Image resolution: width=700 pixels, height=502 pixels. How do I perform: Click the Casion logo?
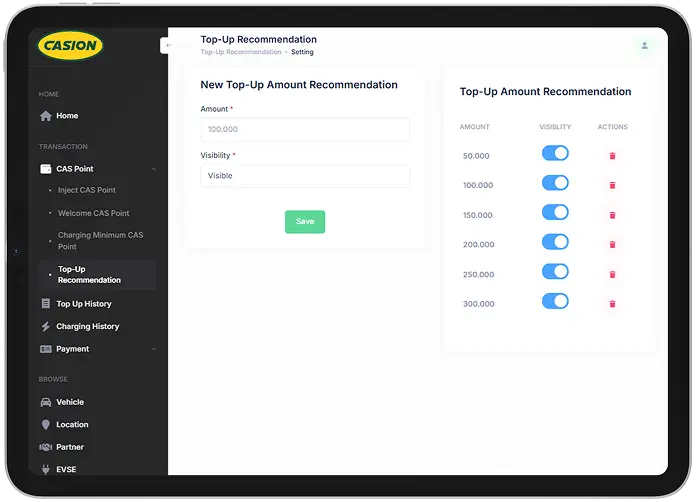70,45
